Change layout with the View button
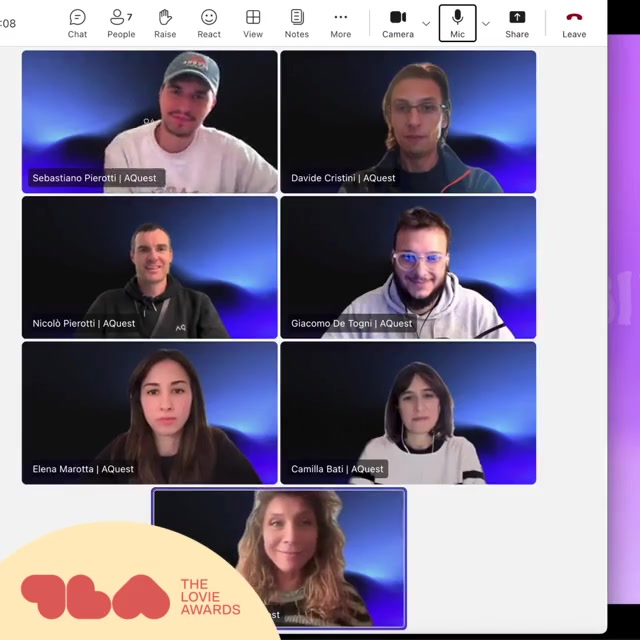 253,24
